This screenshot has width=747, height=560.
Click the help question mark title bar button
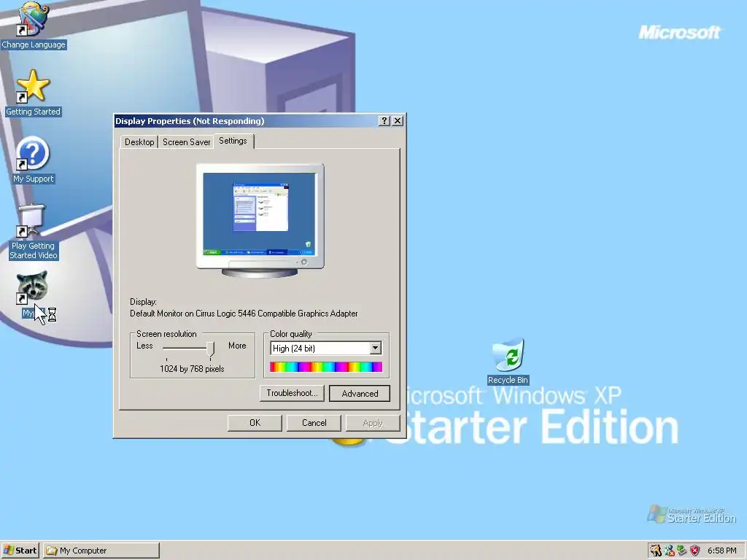point(384,121)
